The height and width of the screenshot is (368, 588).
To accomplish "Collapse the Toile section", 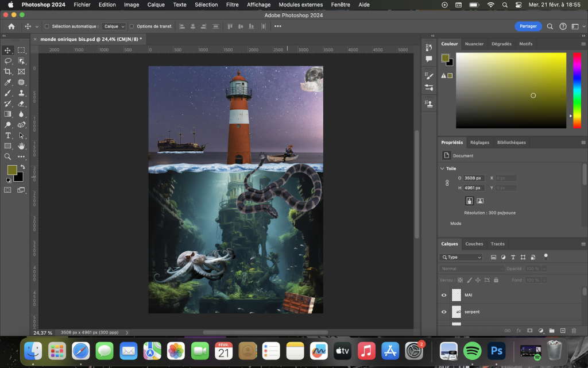I will point(442,168).
